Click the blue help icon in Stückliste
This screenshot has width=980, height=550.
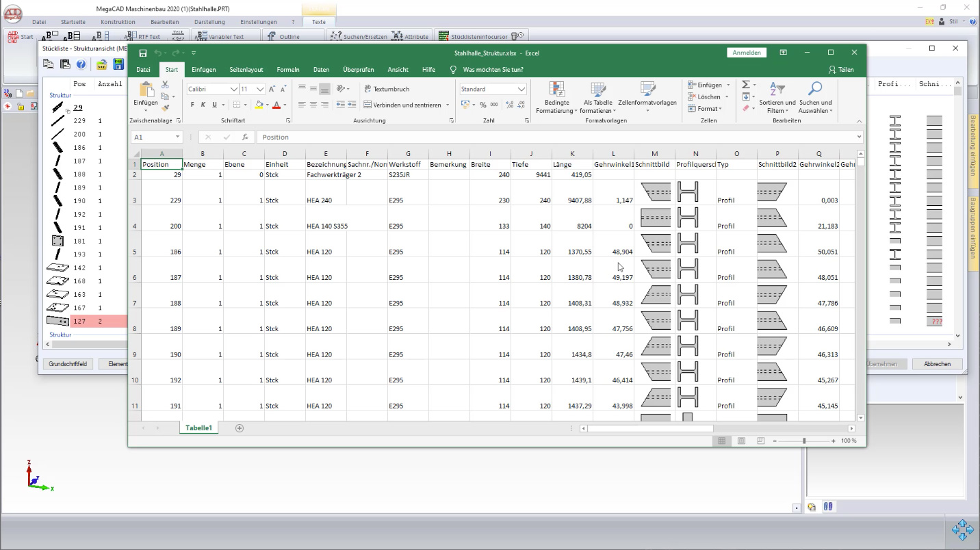pyautogui.click(x=81, y=64)
